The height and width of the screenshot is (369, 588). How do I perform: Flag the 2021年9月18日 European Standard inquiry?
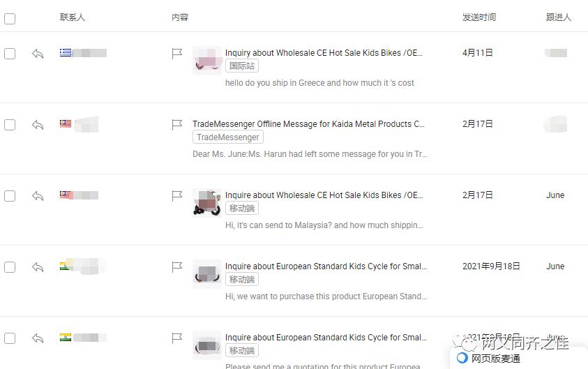[177, 267]
